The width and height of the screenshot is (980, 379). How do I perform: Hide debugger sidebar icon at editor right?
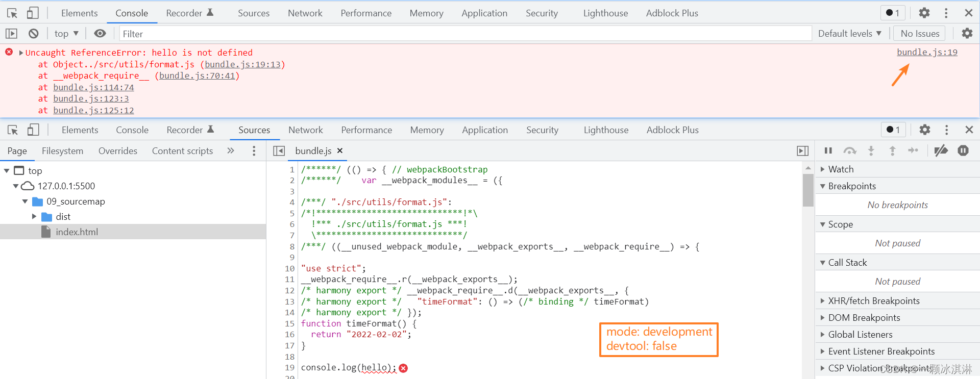[x=803, y=151]
